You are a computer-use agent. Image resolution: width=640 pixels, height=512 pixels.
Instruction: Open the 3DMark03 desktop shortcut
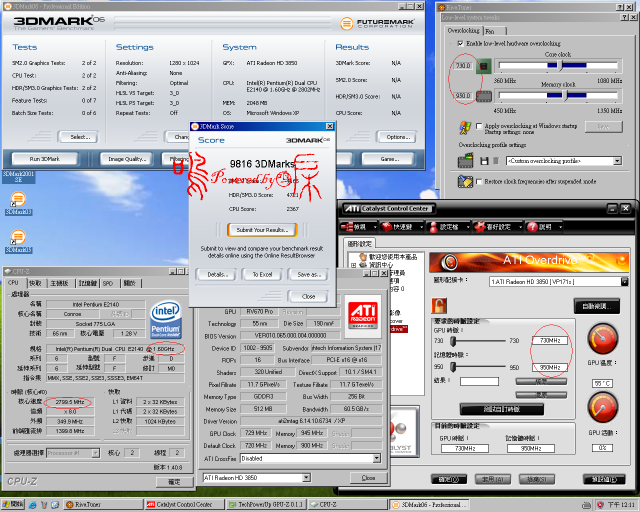(x=18, y=203)
